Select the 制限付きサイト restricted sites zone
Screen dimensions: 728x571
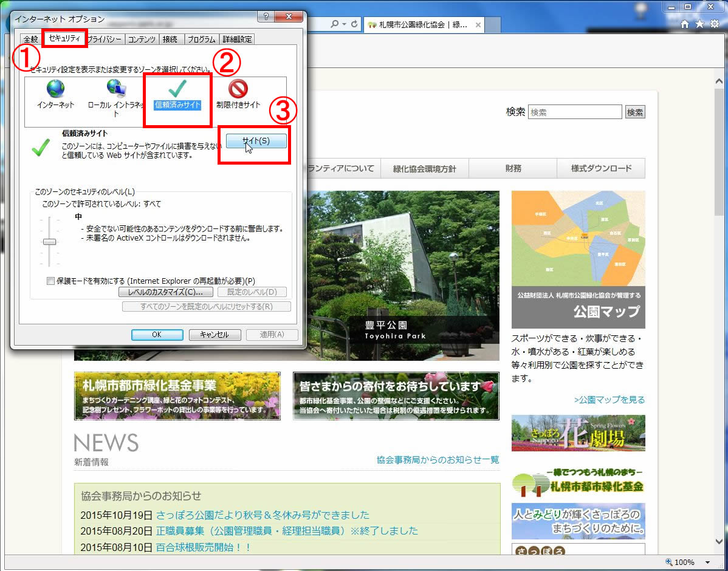[x=238, y=94]
